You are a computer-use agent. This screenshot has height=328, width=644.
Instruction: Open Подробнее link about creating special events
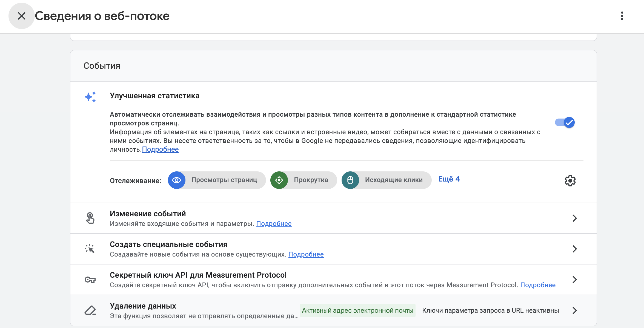(x=306, y=254)
